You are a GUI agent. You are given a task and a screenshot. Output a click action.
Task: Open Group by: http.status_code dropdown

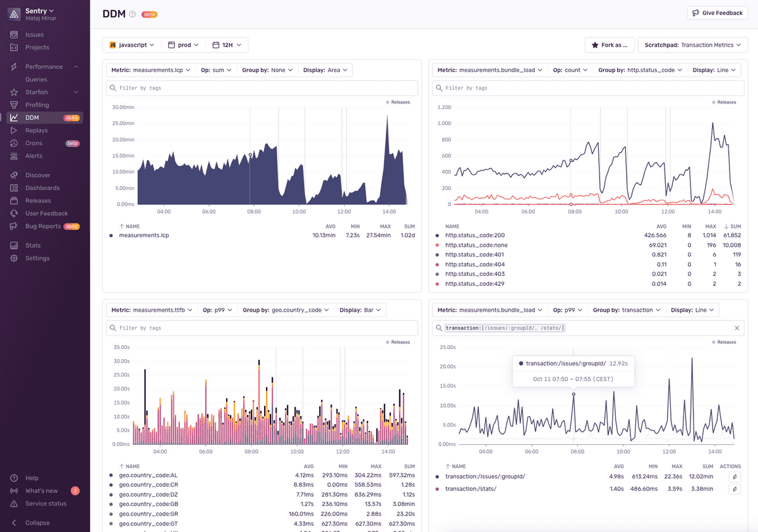641,70
